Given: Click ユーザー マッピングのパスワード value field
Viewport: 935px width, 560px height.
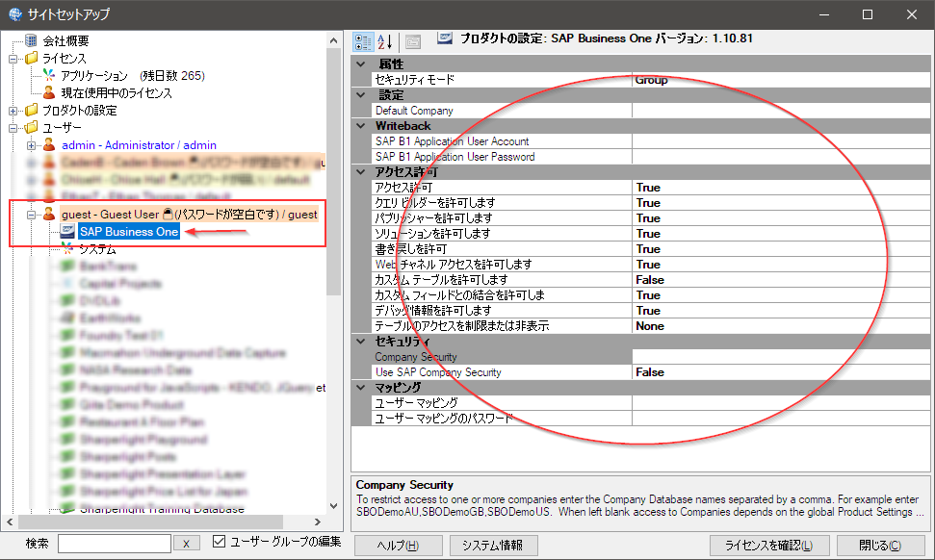Looking at the screenshot, I should tap(781, 419).
